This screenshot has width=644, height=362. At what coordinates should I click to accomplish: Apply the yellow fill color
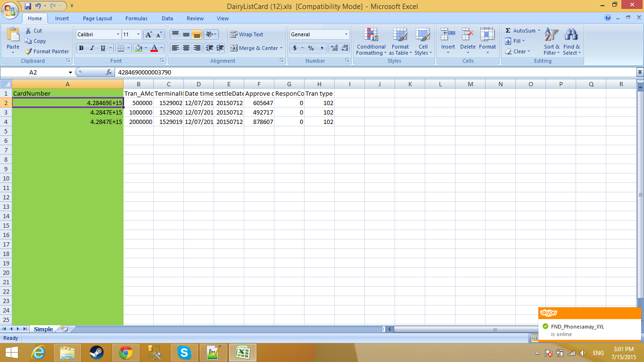click(138, 48)
